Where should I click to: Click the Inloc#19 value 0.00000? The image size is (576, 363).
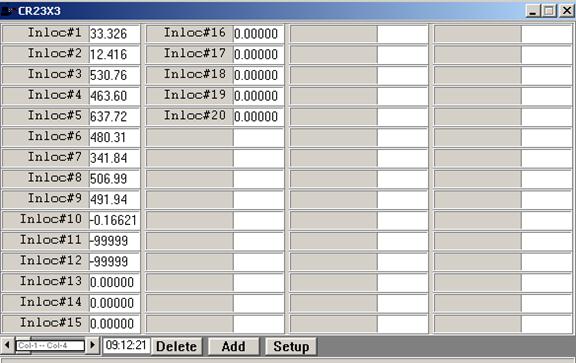click(259, 96)
